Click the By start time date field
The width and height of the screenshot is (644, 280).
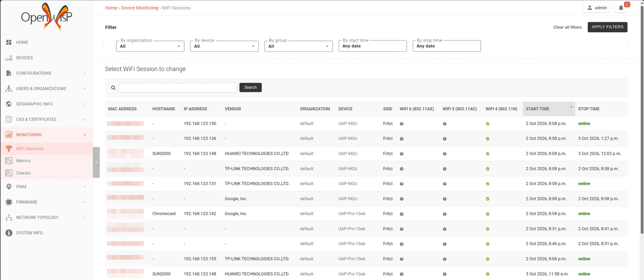(373, 46)
